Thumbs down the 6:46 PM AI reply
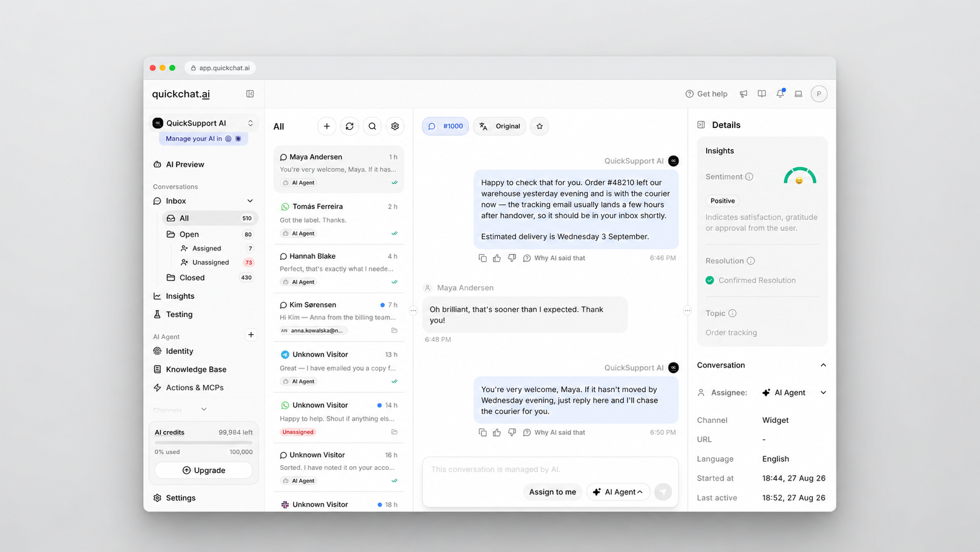The height and width of the screenshot is (552, 980). click(x=512, y=258)
